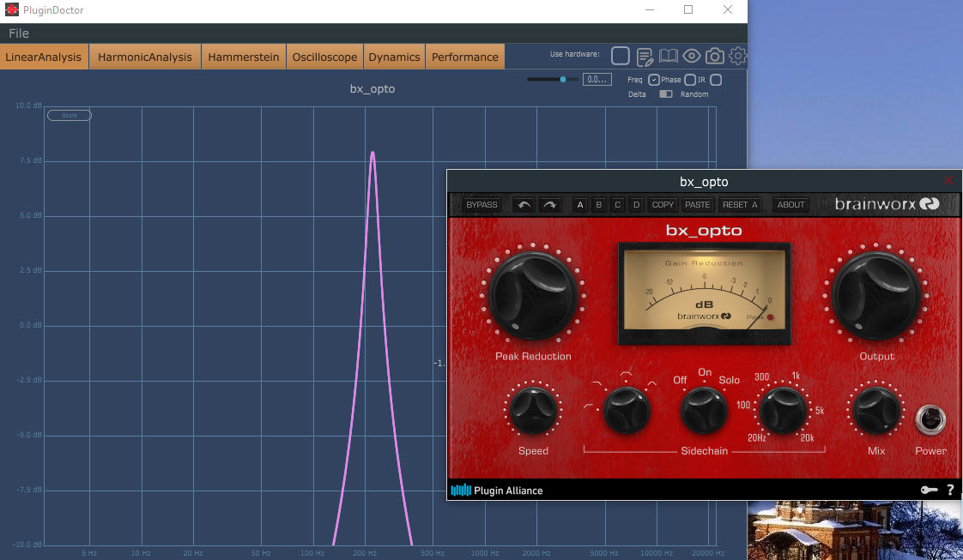Screen dimensions: 963x560
Task: Undo last change in bx_opto
Action: pos(524,205)
